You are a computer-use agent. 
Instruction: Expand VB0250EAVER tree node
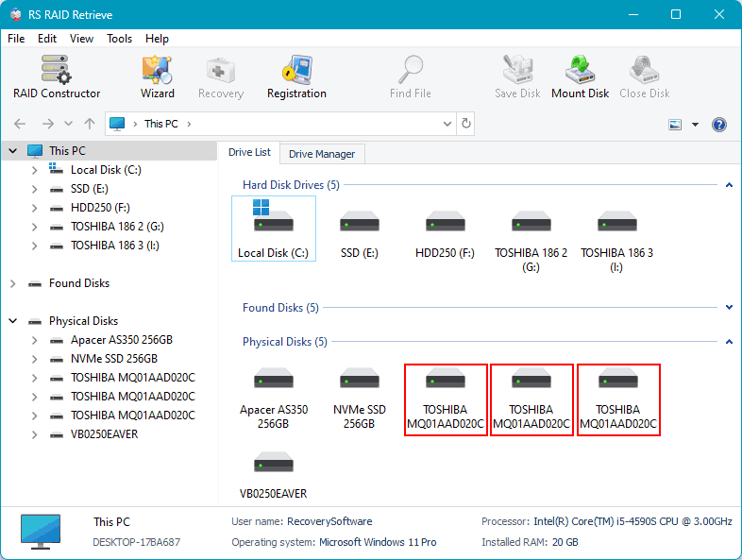point(34,434)
